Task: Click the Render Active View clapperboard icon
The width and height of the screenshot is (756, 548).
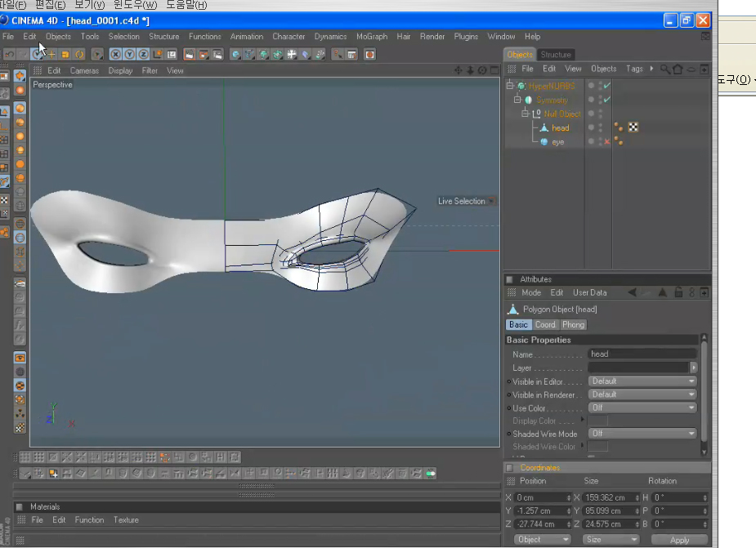Action: tap(190, 55)
